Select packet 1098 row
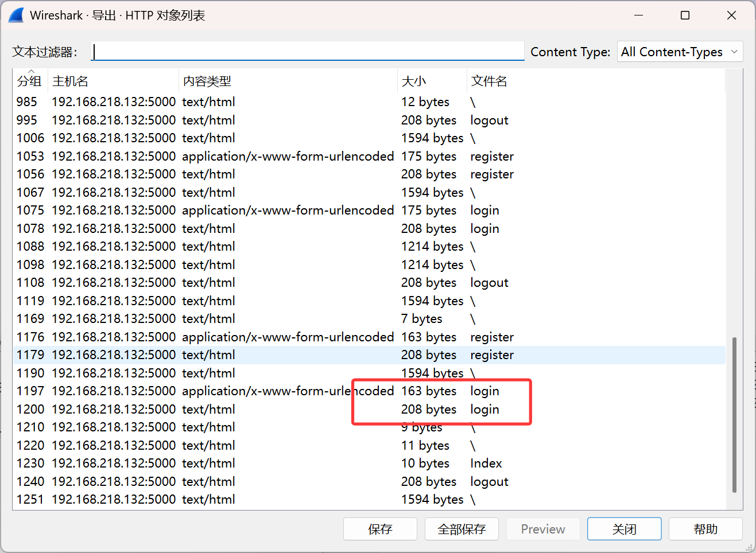756x553 pixels. (369, 264)
